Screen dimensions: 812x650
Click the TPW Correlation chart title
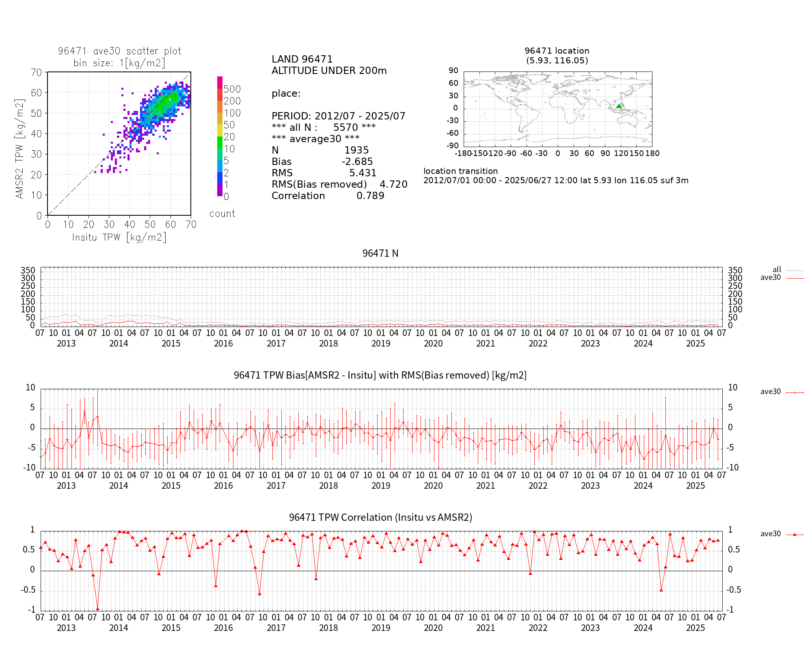tap(380, 518)
